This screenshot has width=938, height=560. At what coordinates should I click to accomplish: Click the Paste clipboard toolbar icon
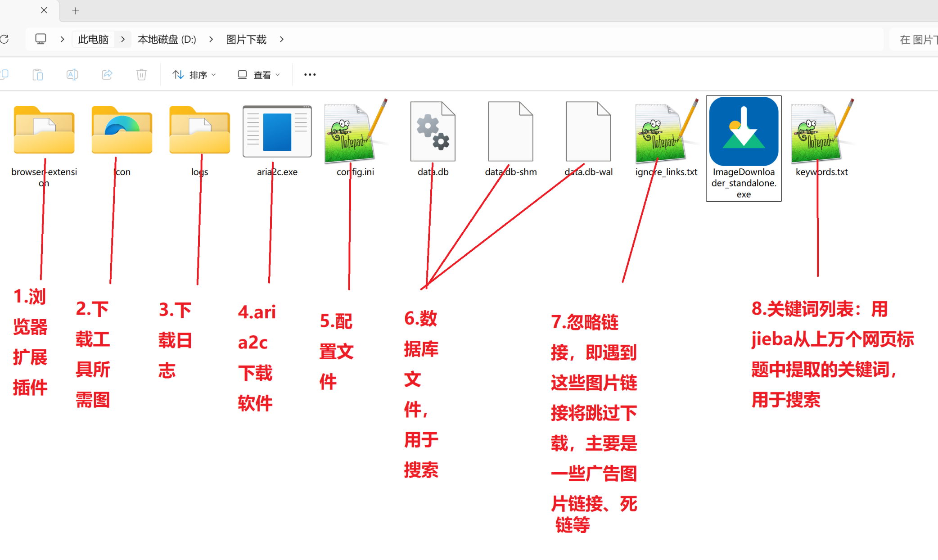point(38,75)
